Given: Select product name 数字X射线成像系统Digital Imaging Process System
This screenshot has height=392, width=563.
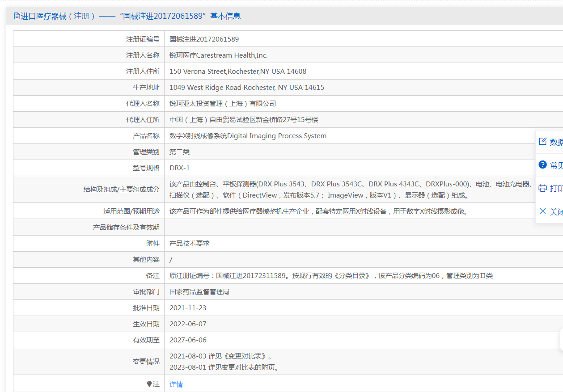Looking at the screenshot, I should [x=248, y=136].
